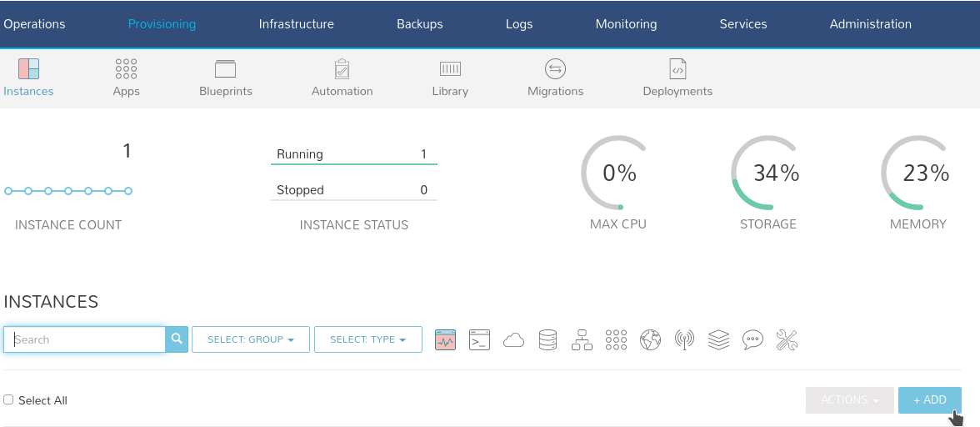Click the + ADD instance button
Image resolution: width=980 pixels, height=427 pixels.
coord(930,400)
